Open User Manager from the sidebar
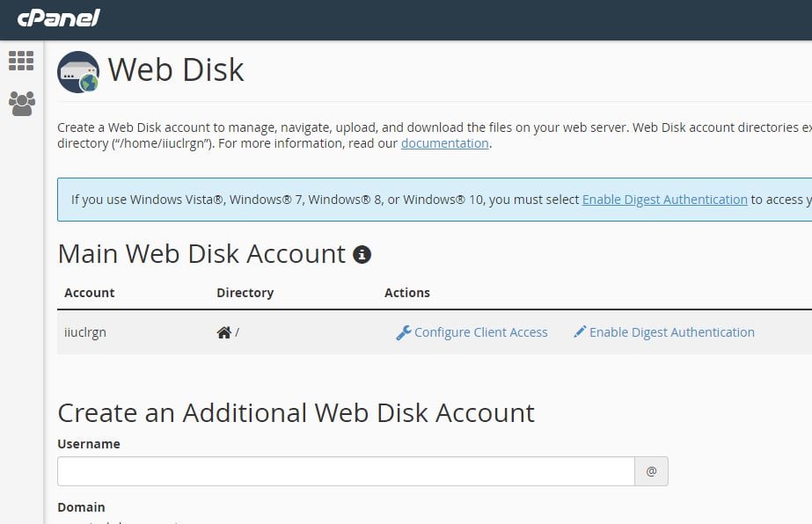The image size is (812, 524). (21, 103)
